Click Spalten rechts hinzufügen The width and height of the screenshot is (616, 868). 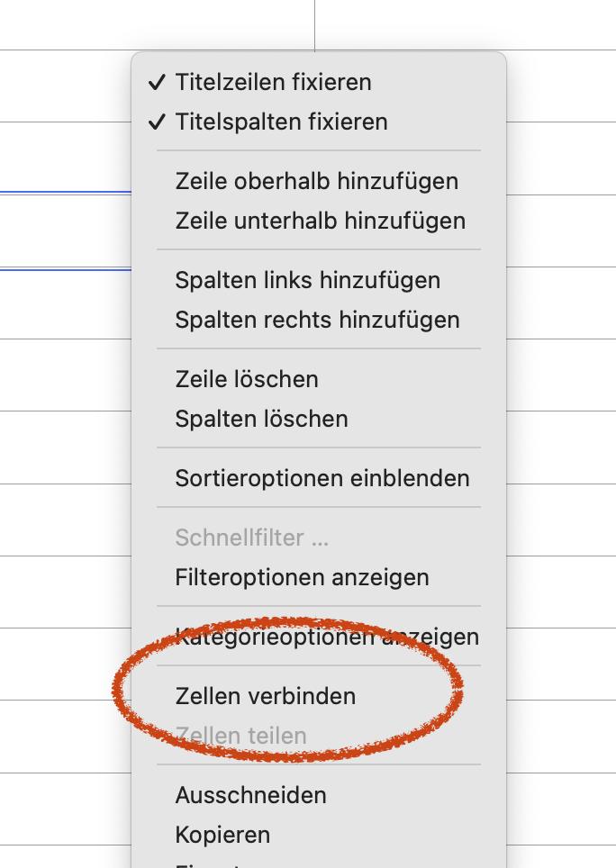317,320
